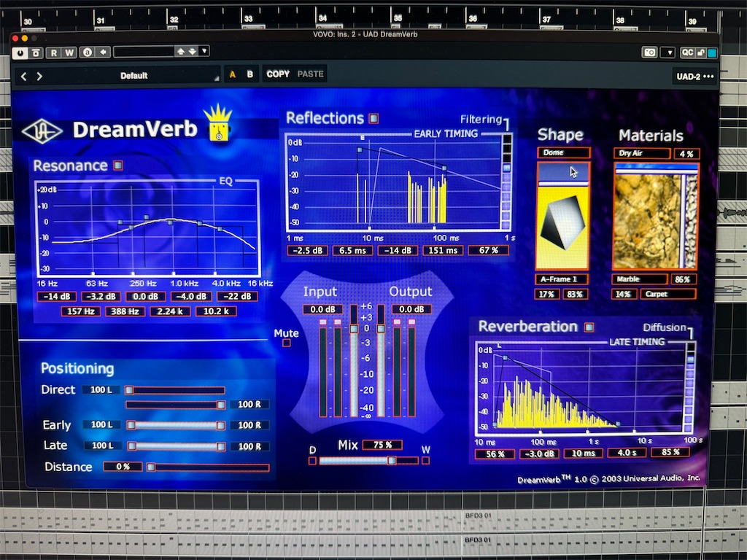Enable Read automation (R) button
The image size is (747, 560).
click(x=54, y=52)
